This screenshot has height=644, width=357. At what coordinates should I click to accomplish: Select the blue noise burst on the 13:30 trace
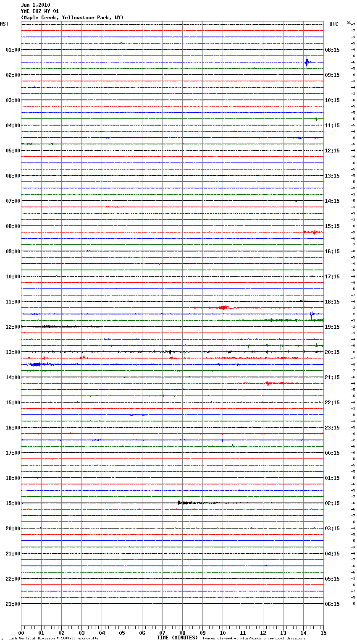click(x=36, y=364)
